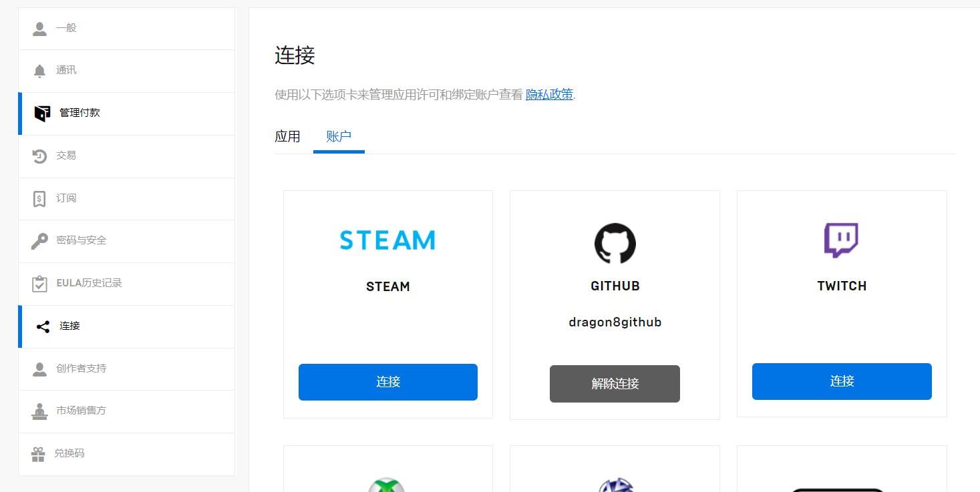Screen dimensions: 980x492
Task: Open the 隐私政策 link
Action: click(549, 95)
